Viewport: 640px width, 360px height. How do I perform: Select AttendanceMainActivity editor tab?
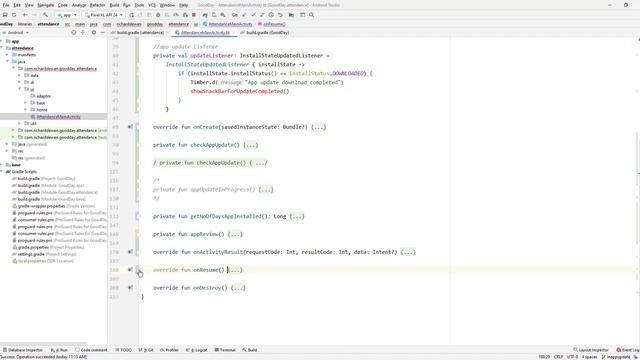(x=204, y=32)
